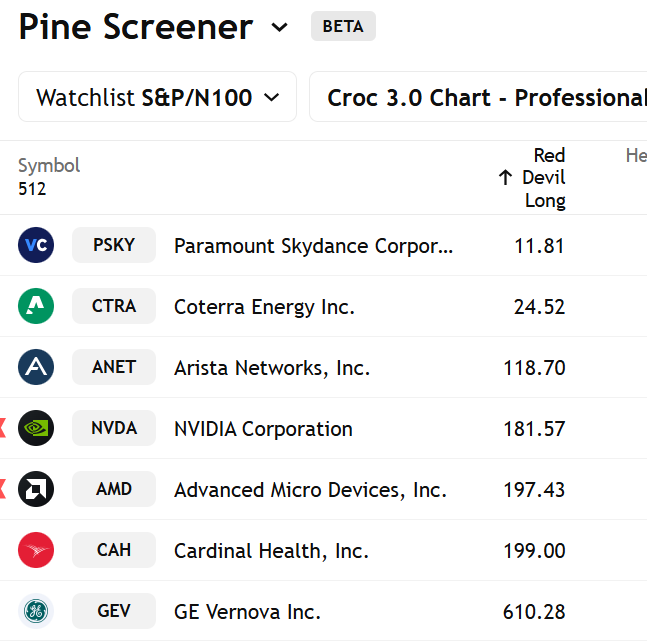
Task: Click the BETA badge label
Action: (x=343, y=26)
